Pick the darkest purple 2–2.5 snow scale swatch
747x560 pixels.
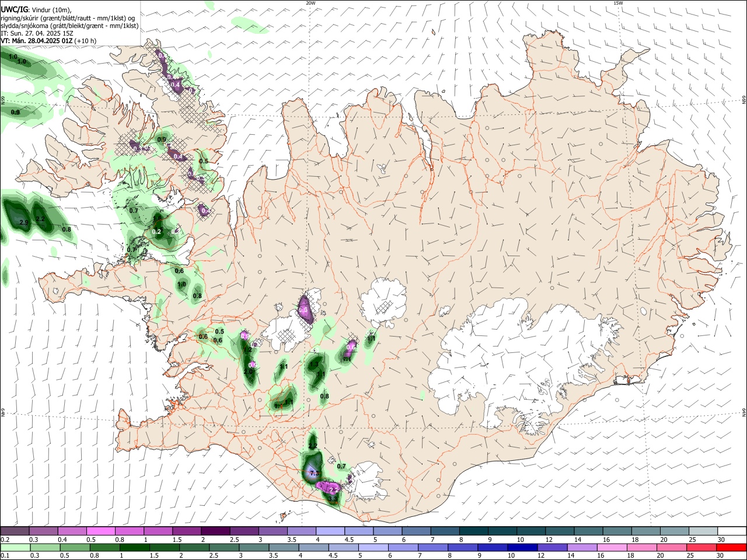(x=215, y=531)
